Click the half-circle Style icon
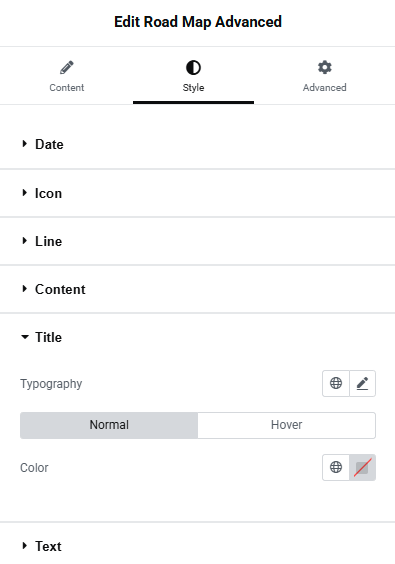This screenshot has width=395, height=564. tap(193, 67)
